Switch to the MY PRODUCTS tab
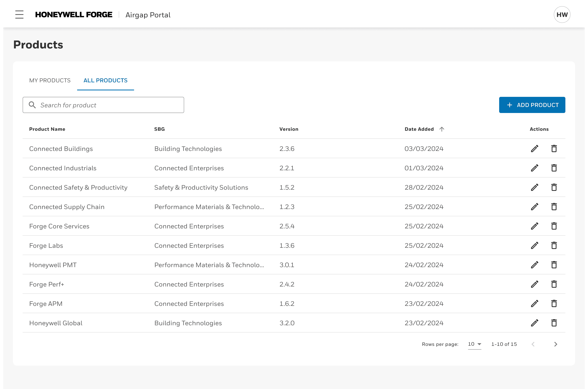Viewport: 588px width, 389px height. [49, 80]
